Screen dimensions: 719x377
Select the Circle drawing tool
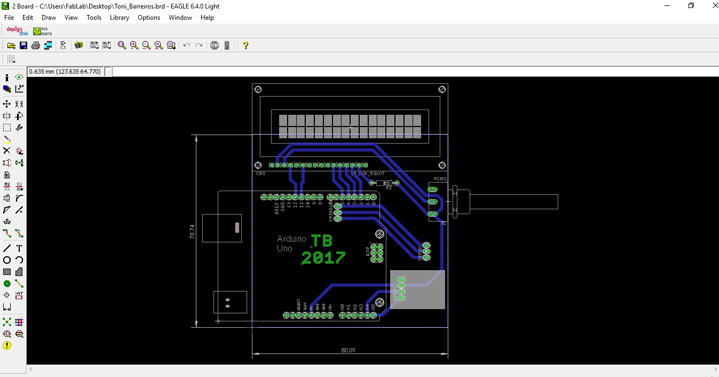click(x=7, y=260)
